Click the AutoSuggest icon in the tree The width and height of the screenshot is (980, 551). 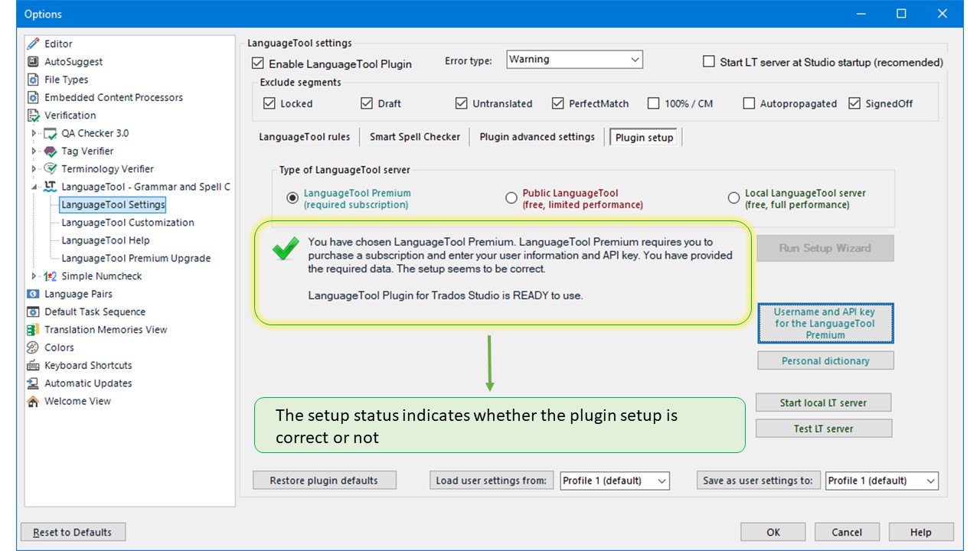33,62
